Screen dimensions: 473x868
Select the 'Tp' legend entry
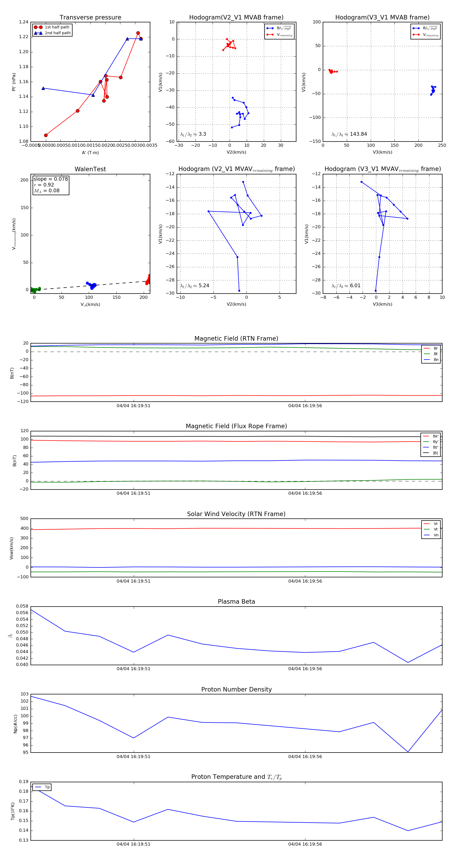42,788
